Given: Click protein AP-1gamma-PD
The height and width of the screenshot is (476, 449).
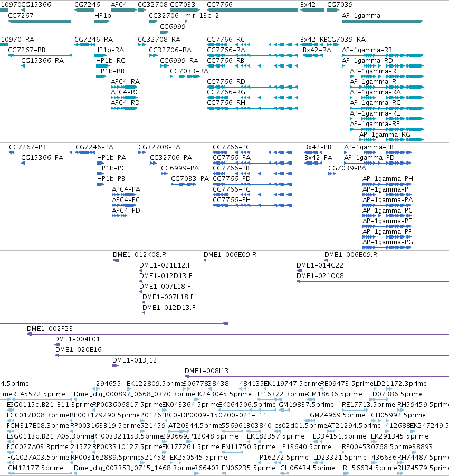Looking at the screenshot, I should pos(369,158).
